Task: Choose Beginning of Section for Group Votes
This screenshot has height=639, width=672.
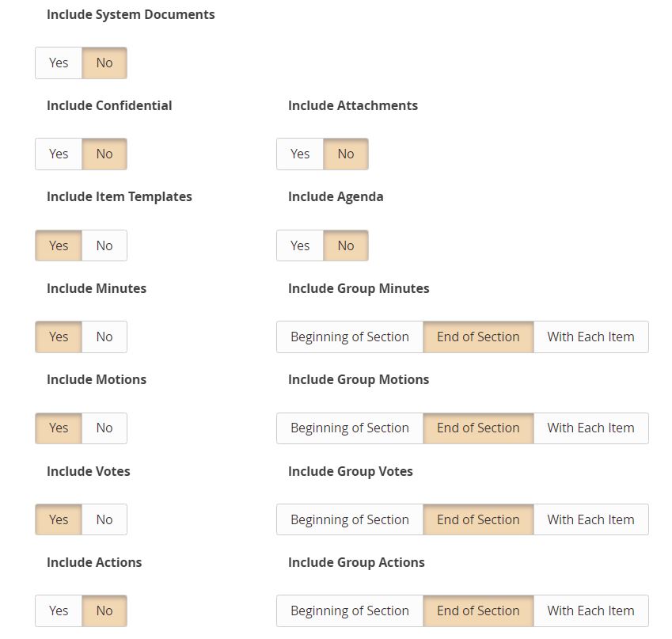Action: [x=350, y=519]
